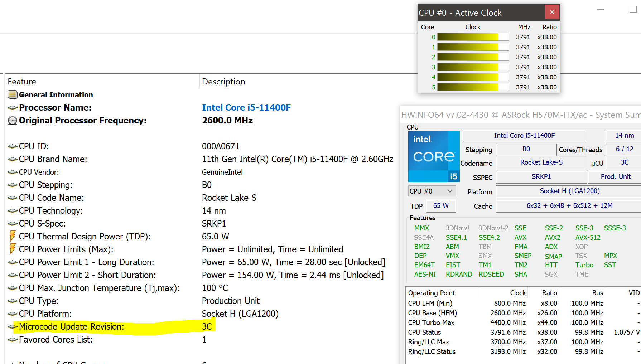
Task: Click the Turbo feature label
Action: pos(584,265)
